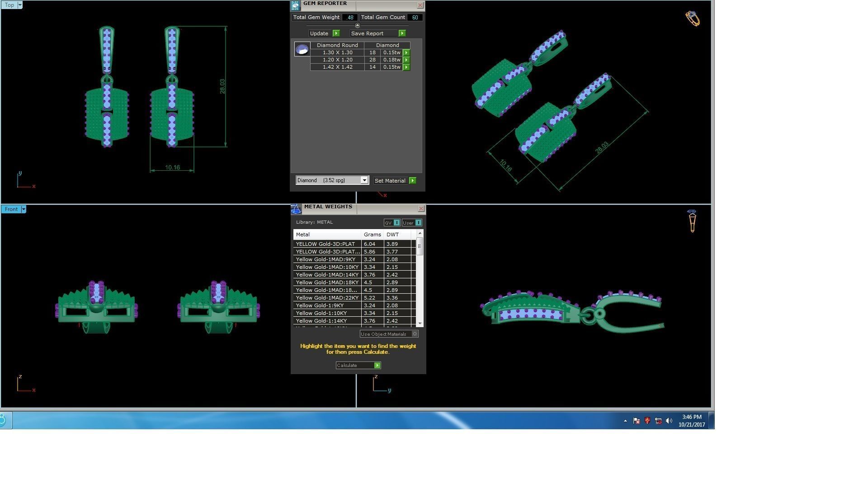This screenshot has height=488, width=868.
Task: Enable Use Object Materials option
Action: tap(415, 334)
